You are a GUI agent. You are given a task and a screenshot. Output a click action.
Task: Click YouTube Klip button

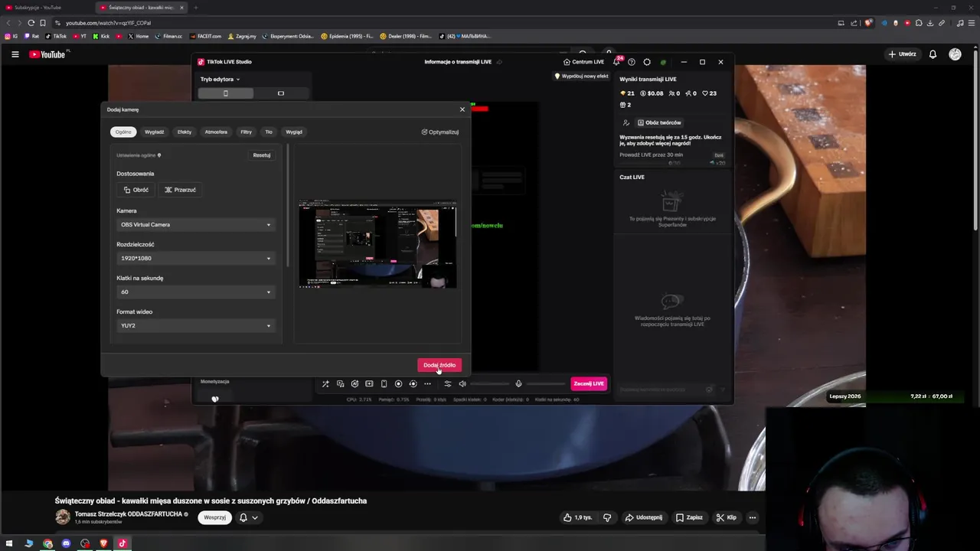point(726,517)
